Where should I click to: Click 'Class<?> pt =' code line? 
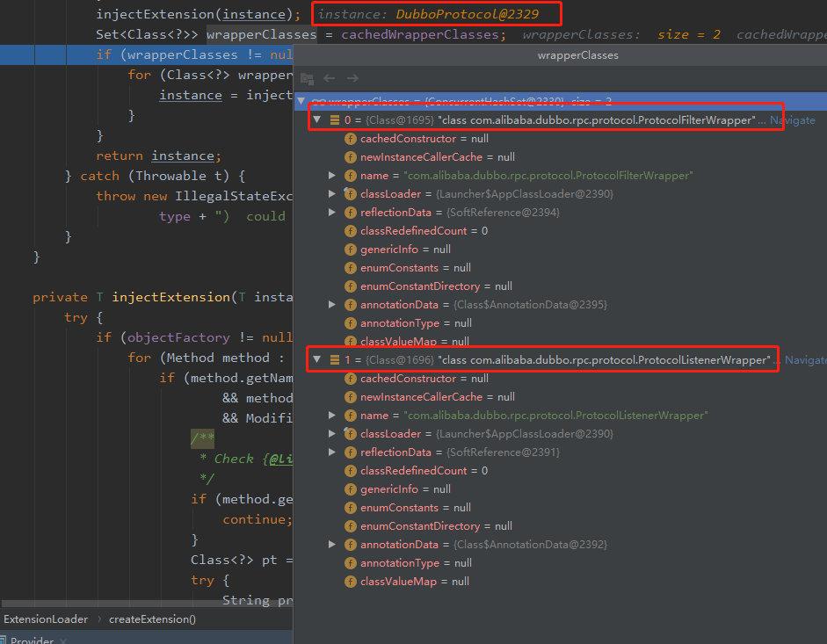tap(242, 561)
